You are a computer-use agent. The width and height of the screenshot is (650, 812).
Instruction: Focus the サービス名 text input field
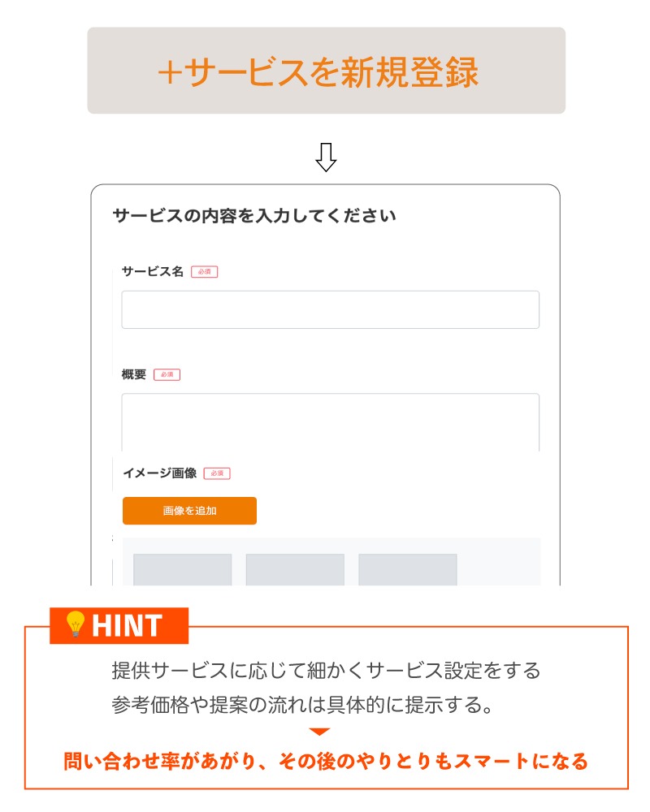tap(330, 309)
